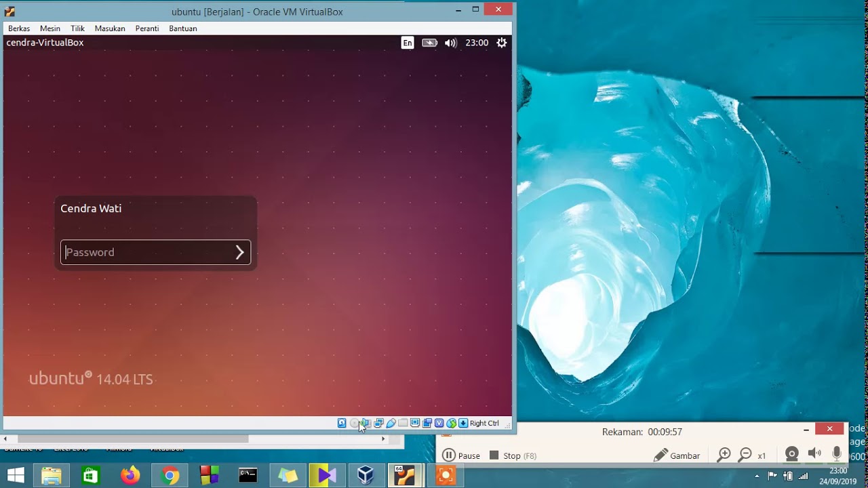Image resolution: width=868 pixels, height=488 pixels.
Task: Stop the screen recording
Action: click(513, 455)
